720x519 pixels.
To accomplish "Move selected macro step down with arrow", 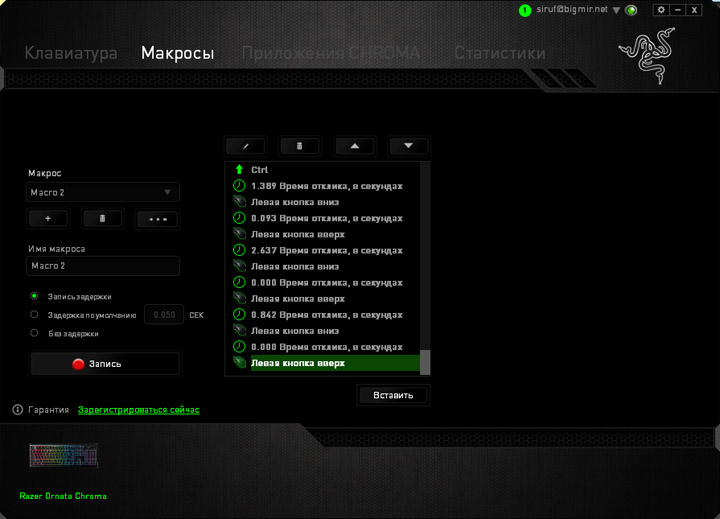I will click(x=409, y=147).
